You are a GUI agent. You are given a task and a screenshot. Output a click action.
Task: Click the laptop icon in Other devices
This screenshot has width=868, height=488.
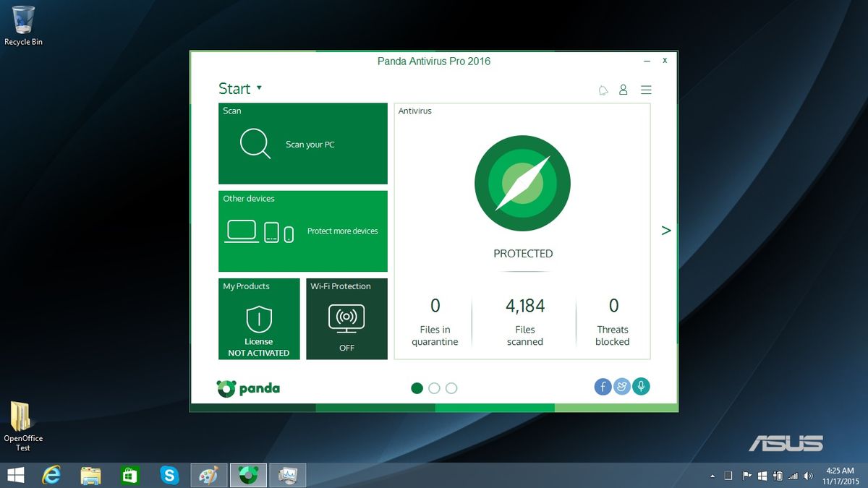(x=242, y=231)
